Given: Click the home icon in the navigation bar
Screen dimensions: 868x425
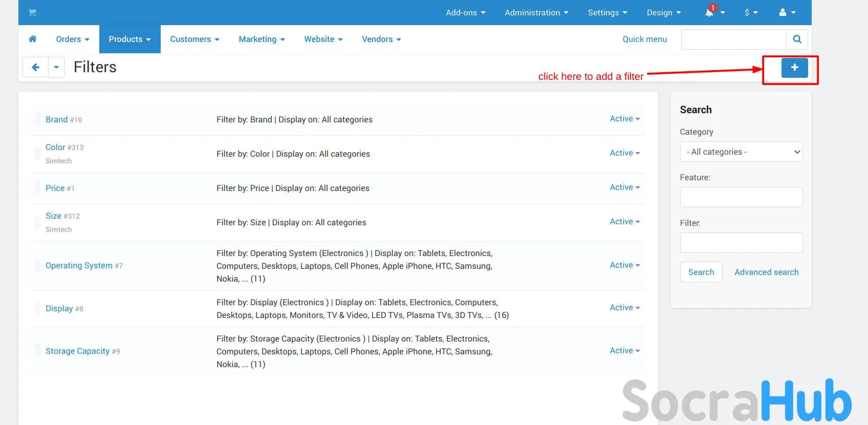Looking at the screenshot, I should click(x=33, y=39).
